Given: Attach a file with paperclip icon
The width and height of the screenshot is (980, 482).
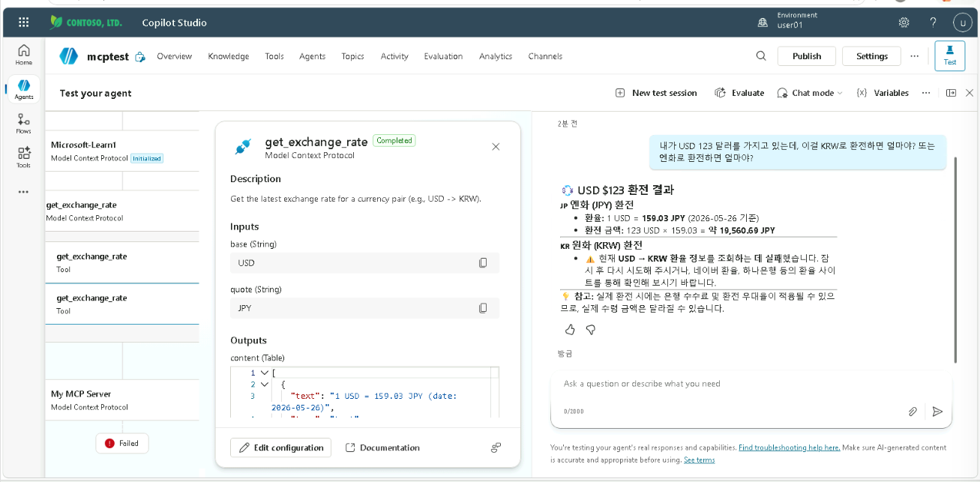Looking at the screenshot, I should pos(913,411).
